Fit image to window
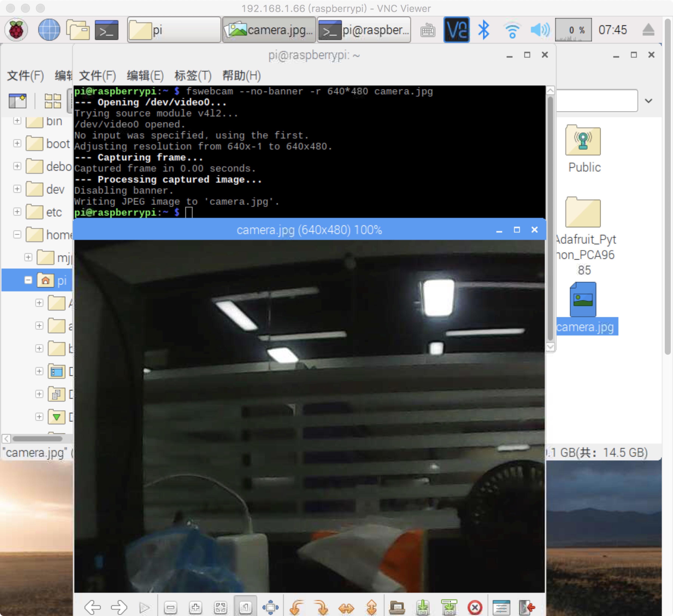673x616 pixels. 221,607
